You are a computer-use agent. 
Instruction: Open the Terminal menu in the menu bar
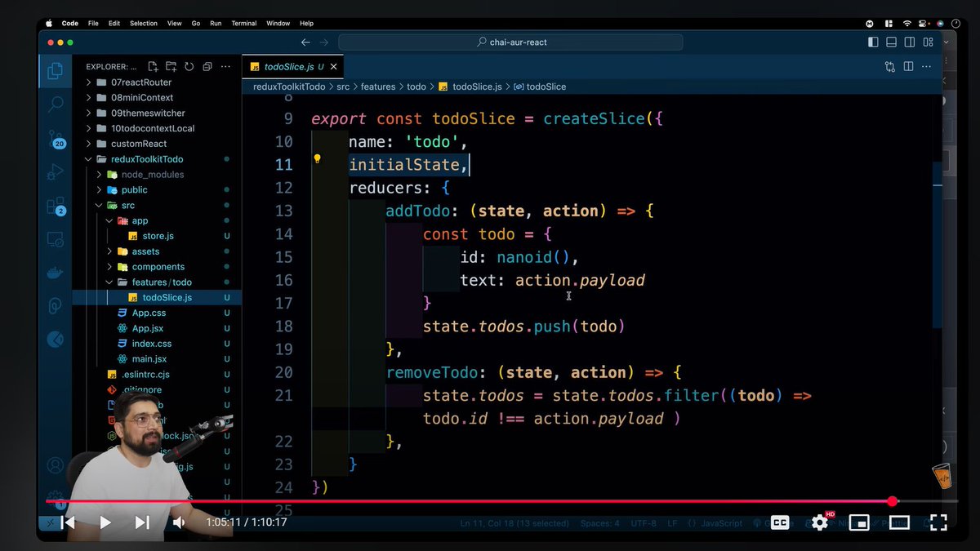click(243, 23)
